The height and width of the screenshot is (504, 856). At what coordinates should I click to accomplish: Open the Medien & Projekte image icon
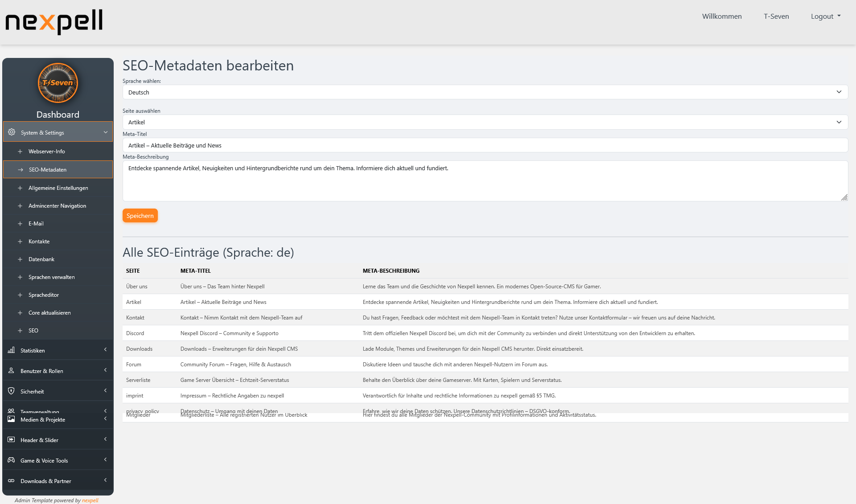click(x=11, y=419)
